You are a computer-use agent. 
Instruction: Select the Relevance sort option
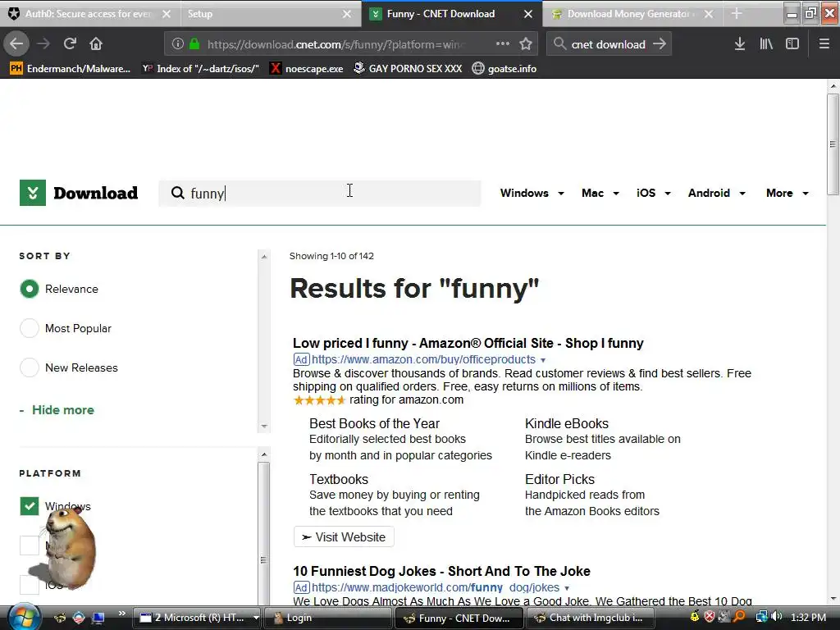(x=30, y=289)
